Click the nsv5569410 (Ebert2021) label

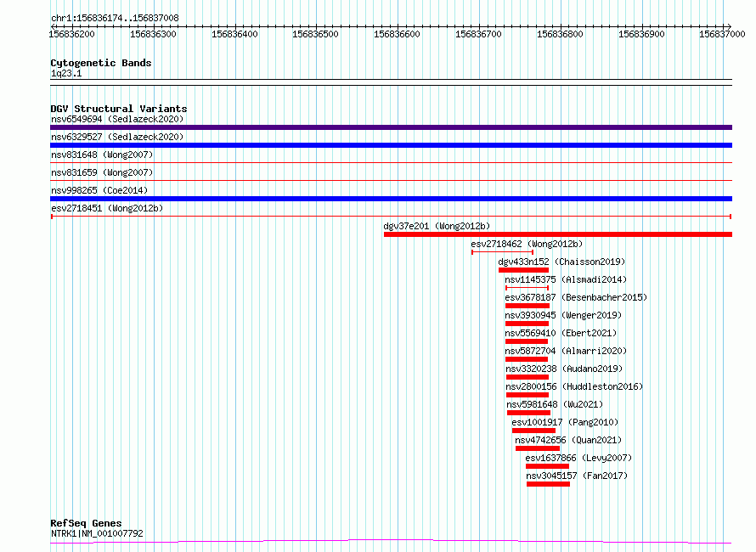point(561,333)
